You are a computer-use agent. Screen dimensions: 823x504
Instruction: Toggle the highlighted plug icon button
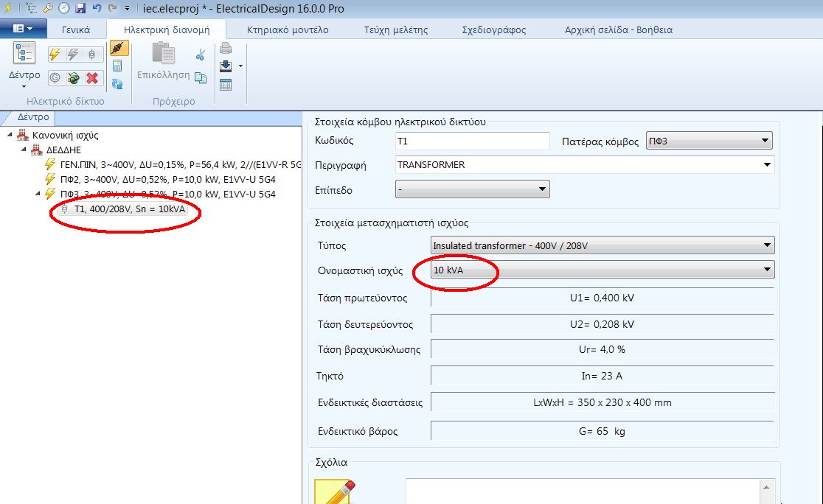point(117,49)
